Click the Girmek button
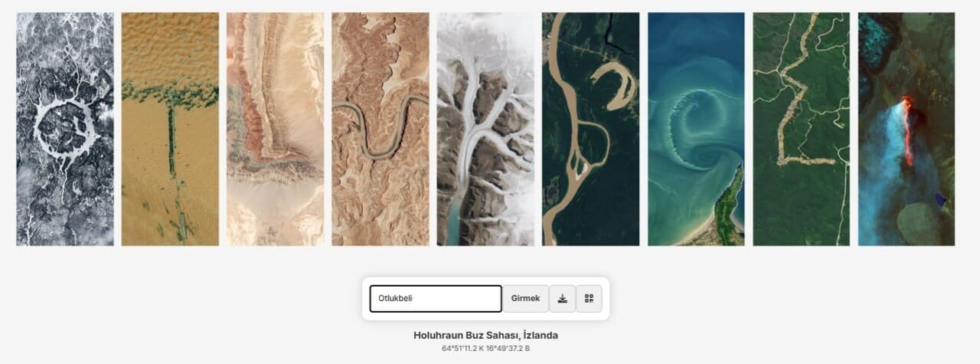The width and height of the screenshot is (980, 364). coord(525,299)
